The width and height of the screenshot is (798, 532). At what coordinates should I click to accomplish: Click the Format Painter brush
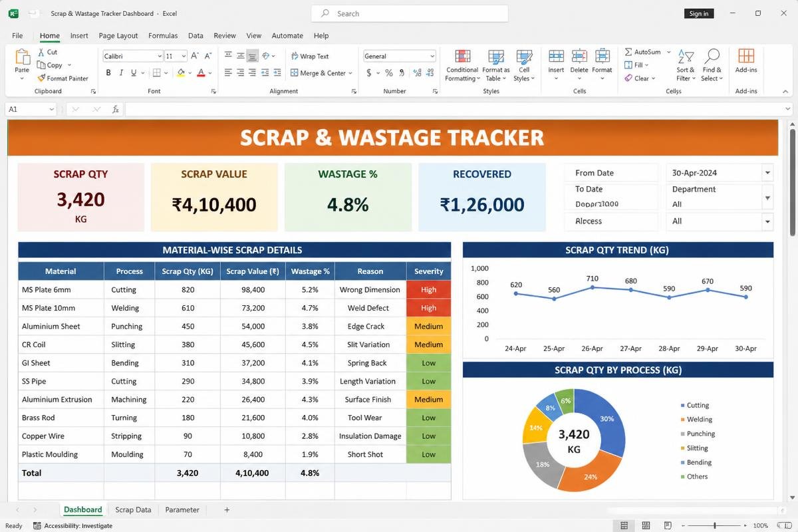(x=41, y=78)
